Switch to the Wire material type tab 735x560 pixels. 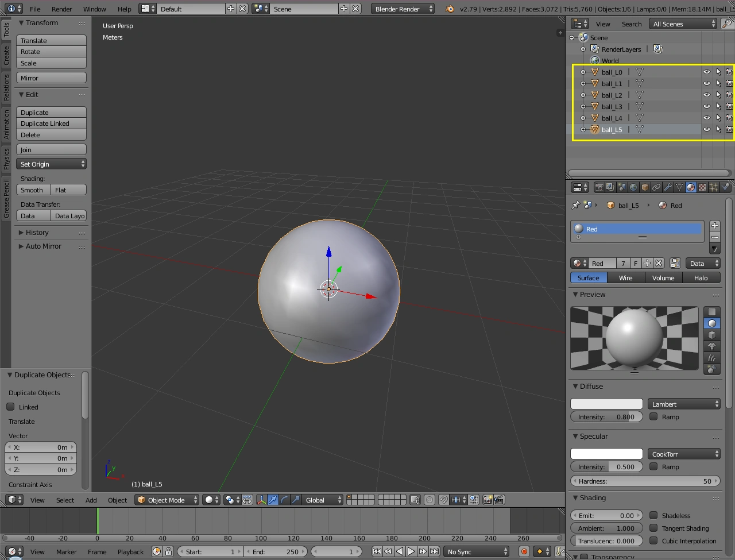pos(625,277)
